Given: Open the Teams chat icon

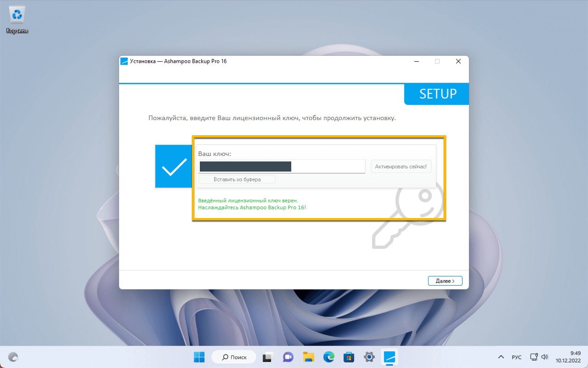Looking at the screenshot, I should (288, 356).
